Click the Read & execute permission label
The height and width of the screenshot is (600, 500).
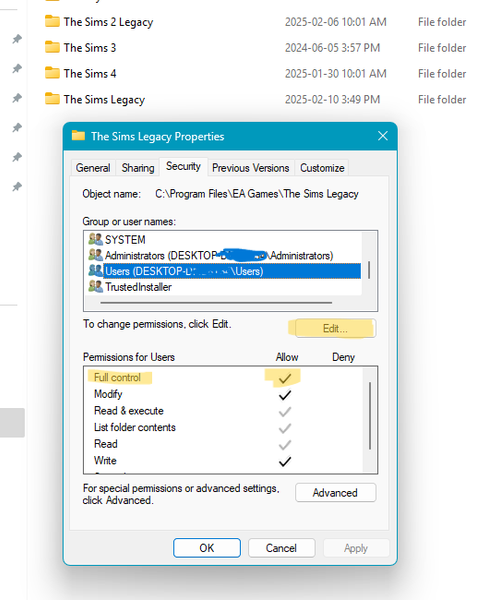(129, 411)
